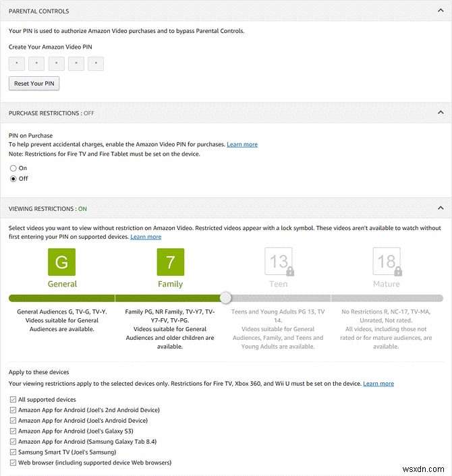The width and height of the screenshot is (452, 476).
Task: Open Learn more link for device restrictions
Action: tap(378, 384)
